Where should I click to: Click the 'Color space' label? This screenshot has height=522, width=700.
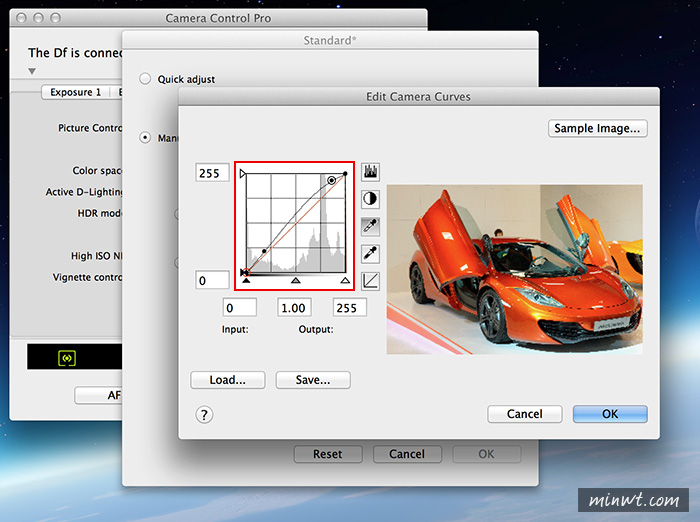(x=97, y=171)
